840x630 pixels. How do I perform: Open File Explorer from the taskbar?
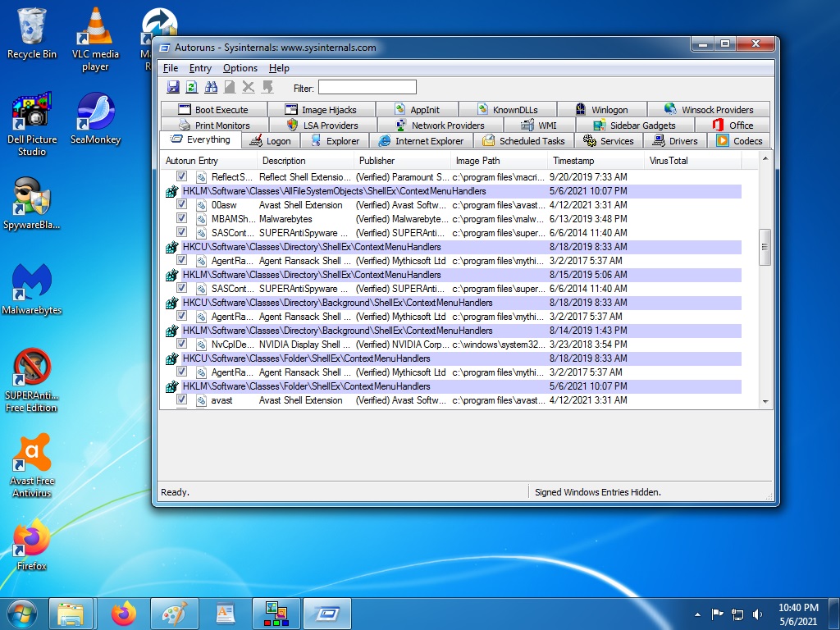coord(71,614)
